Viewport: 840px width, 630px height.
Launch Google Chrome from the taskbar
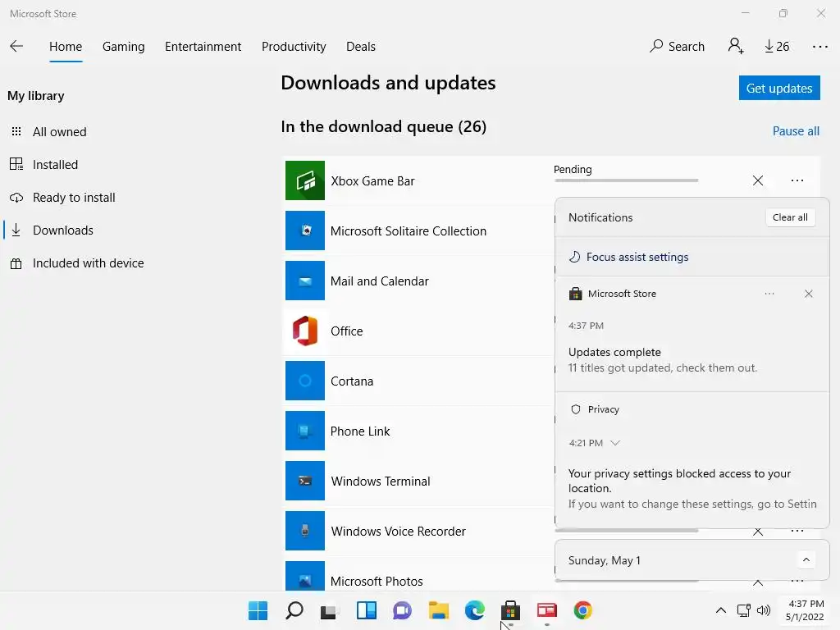point(583,610)
